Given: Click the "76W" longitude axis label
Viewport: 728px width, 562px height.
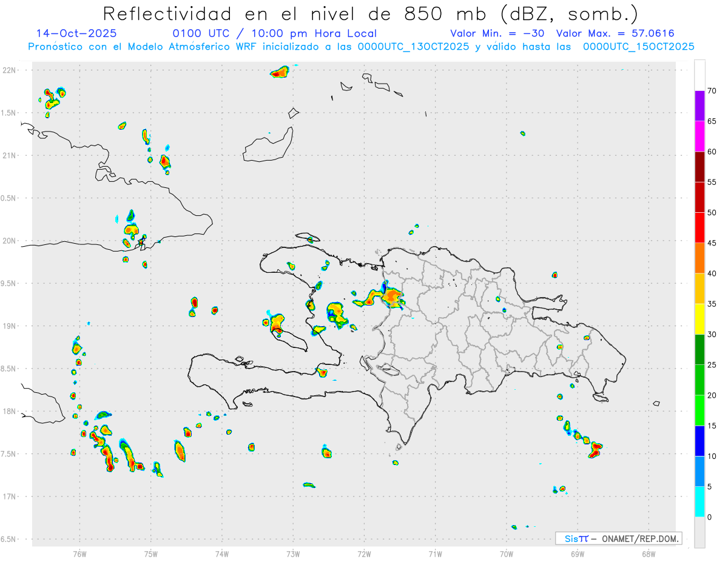Looking at the screenshot, I should click(x=79, y=554).
